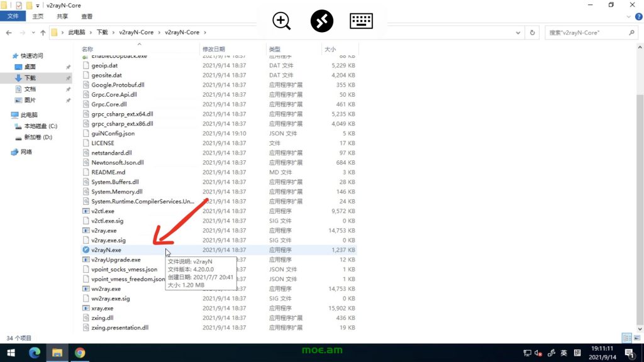Image resolution: width=644 pixels, height=362 pixels.
Task: Switch to the 查看 ribbon tab
Action: tap(87, 16)
